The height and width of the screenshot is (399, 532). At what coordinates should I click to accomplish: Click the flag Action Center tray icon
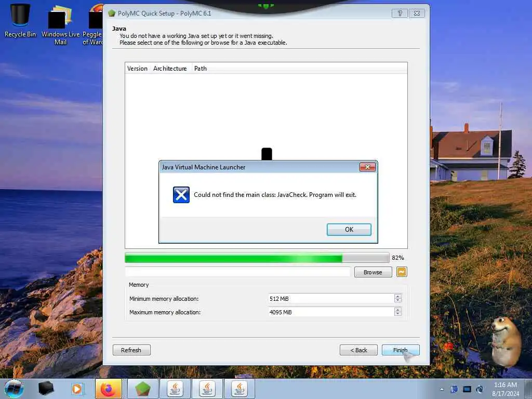(454, 389)
